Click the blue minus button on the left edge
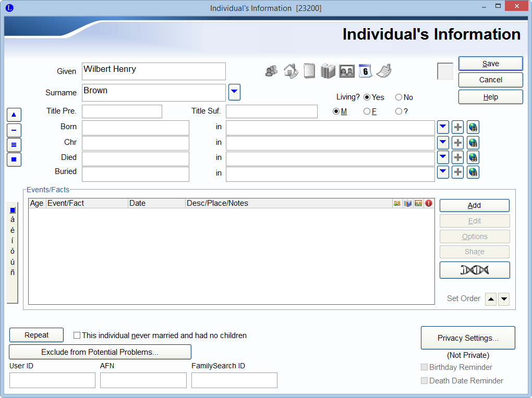 [x=14, y=130]
